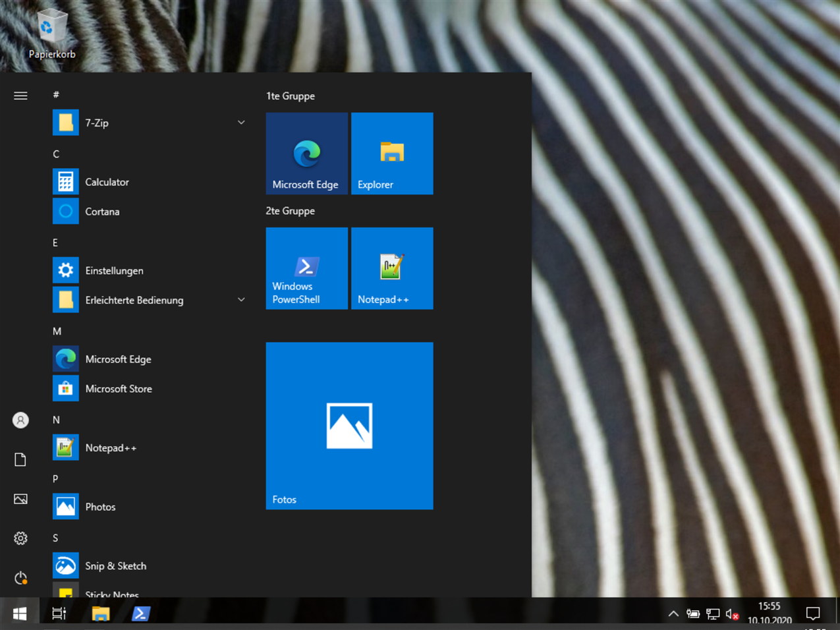The width and height of the screenshot is (840, 630).
Task: Click the M letter header in the app list
Action: pyautogui.click(x=57, y=331)
